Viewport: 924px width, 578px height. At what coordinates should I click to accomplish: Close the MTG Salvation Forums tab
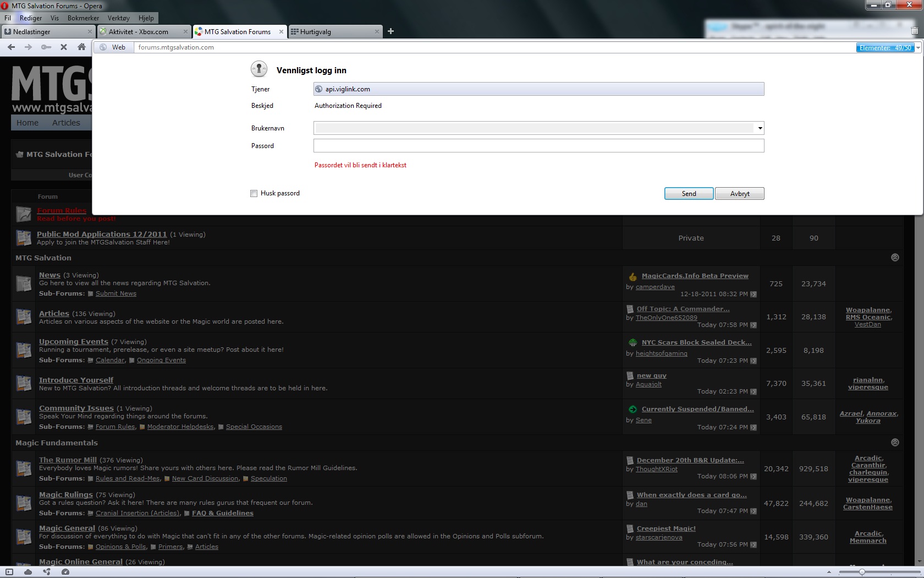[x=281, y=32]
